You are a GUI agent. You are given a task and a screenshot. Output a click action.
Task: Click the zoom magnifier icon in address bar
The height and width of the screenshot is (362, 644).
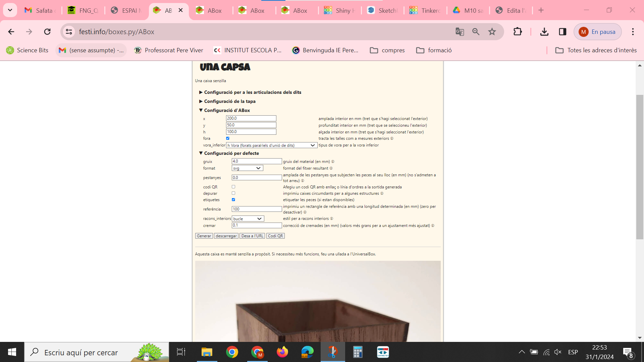click(x=476, y=32)
